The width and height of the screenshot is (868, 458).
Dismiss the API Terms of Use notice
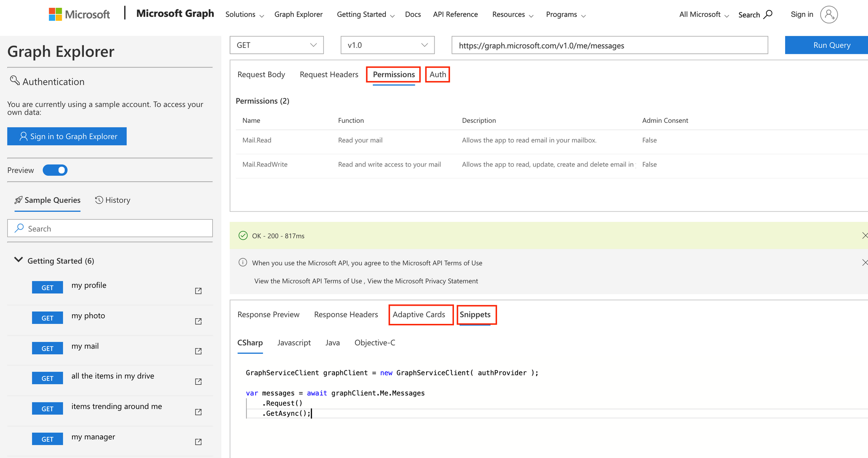pos(865,262)
